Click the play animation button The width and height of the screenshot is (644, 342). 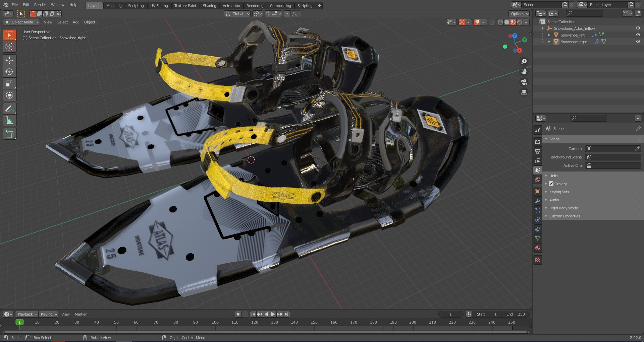[273, 314]
